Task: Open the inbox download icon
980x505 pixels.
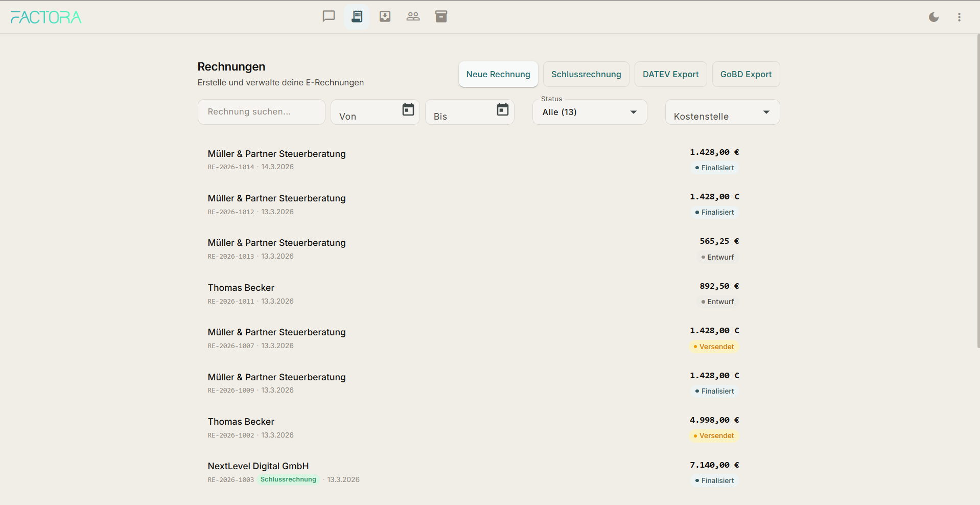Action: click(385, 16)
